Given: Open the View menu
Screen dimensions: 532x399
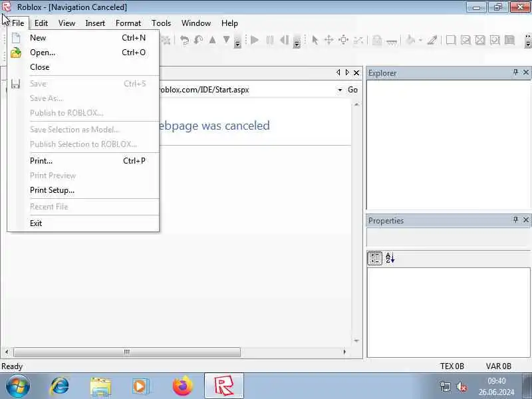Looking at the screenshot, I should (66, 23).
